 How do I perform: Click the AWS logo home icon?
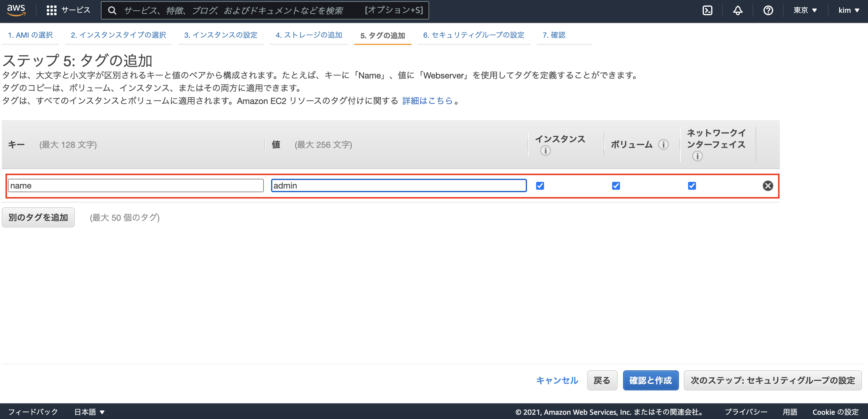click(x=16, y=10)
